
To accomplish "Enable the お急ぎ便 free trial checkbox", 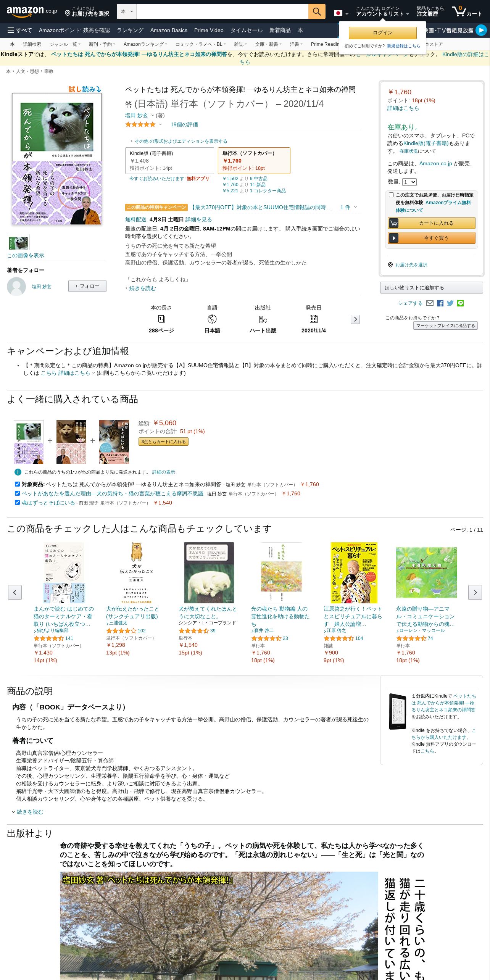I will pos(391,195).
